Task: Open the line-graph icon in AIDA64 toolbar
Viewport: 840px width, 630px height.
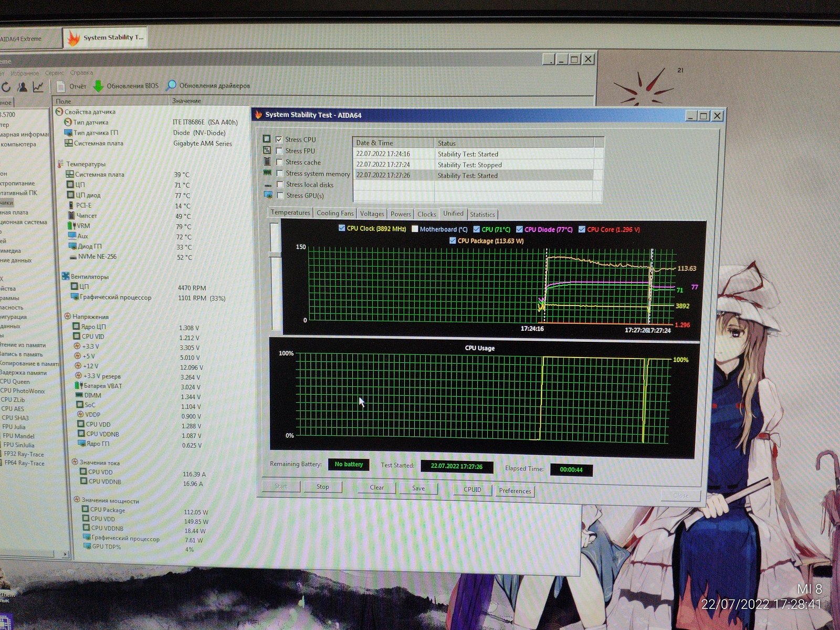Action: pyautogui.click(x=38, y=87)
